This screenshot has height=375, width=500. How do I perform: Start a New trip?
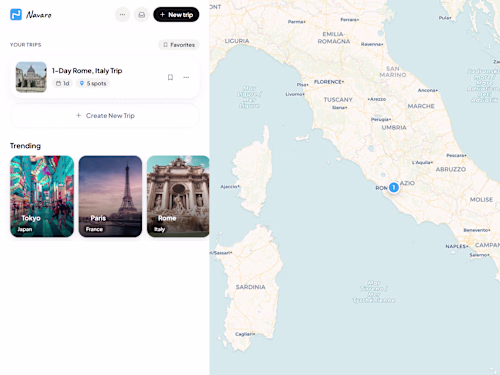[x=176, y=15]
